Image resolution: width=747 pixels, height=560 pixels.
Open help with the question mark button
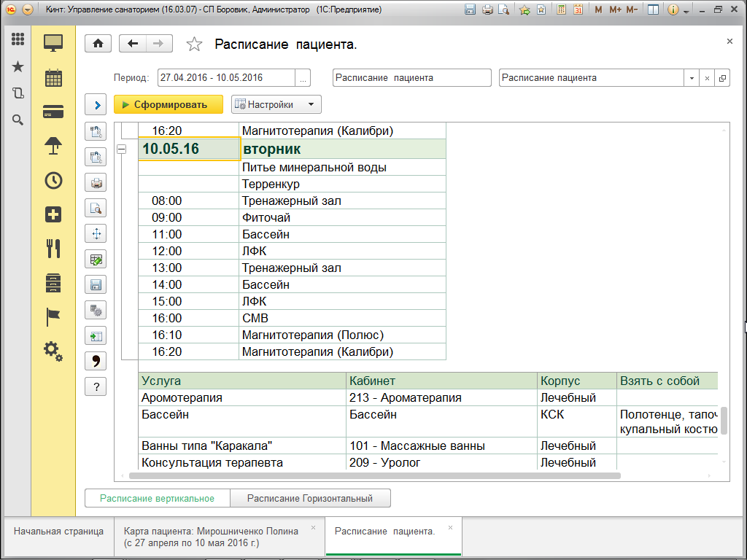click(96, 386)
